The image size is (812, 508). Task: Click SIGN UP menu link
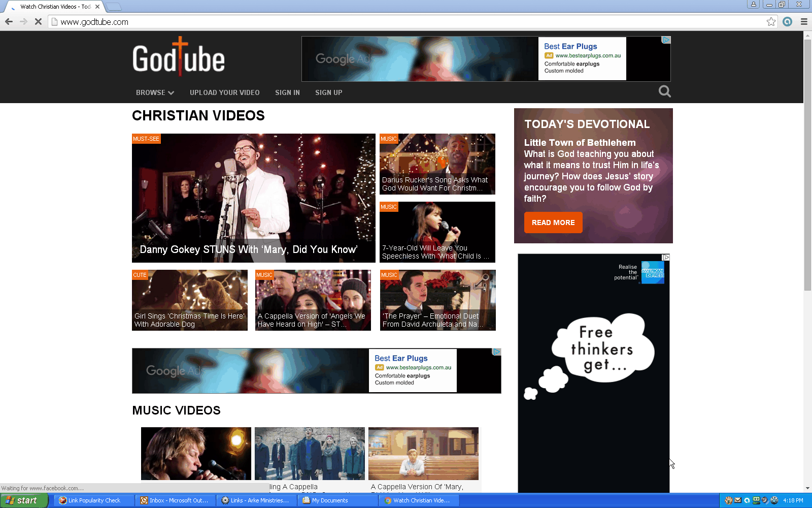point(329,92)
